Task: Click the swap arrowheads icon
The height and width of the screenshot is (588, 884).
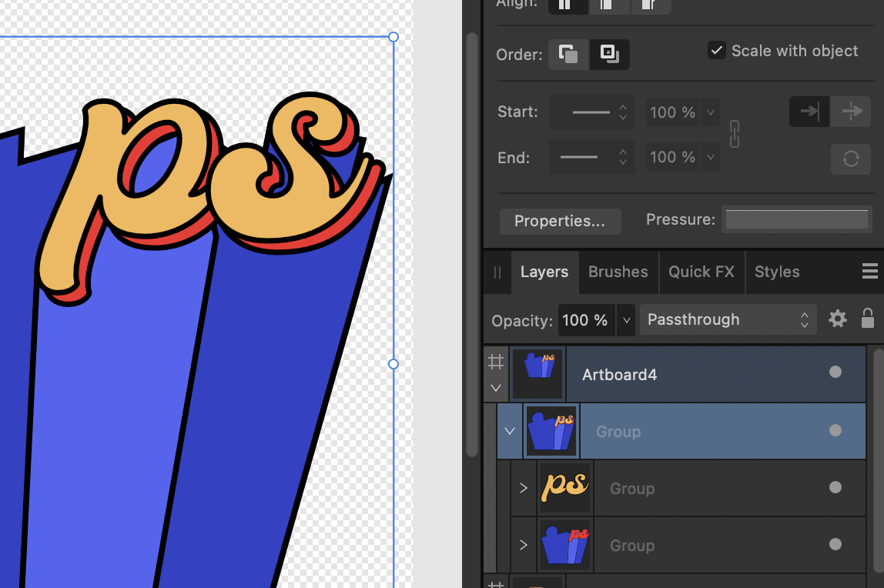Action: (851, 159)
